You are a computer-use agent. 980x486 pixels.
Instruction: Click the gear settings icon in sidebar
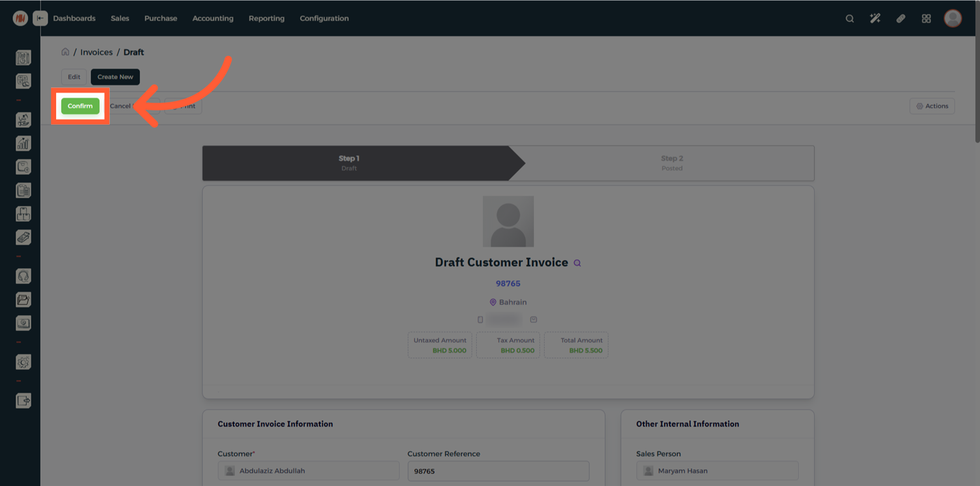tap(24, 362)
